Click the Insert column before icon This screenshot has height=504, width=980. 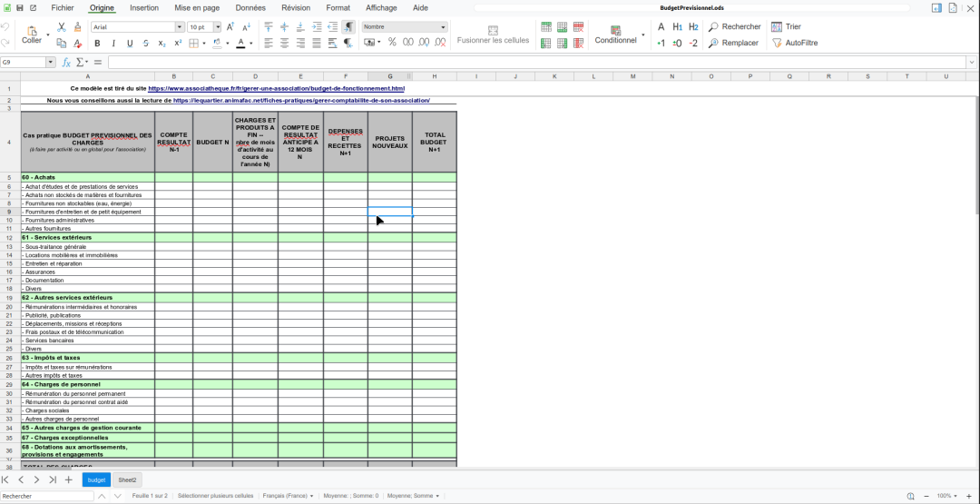coord(546,44)
